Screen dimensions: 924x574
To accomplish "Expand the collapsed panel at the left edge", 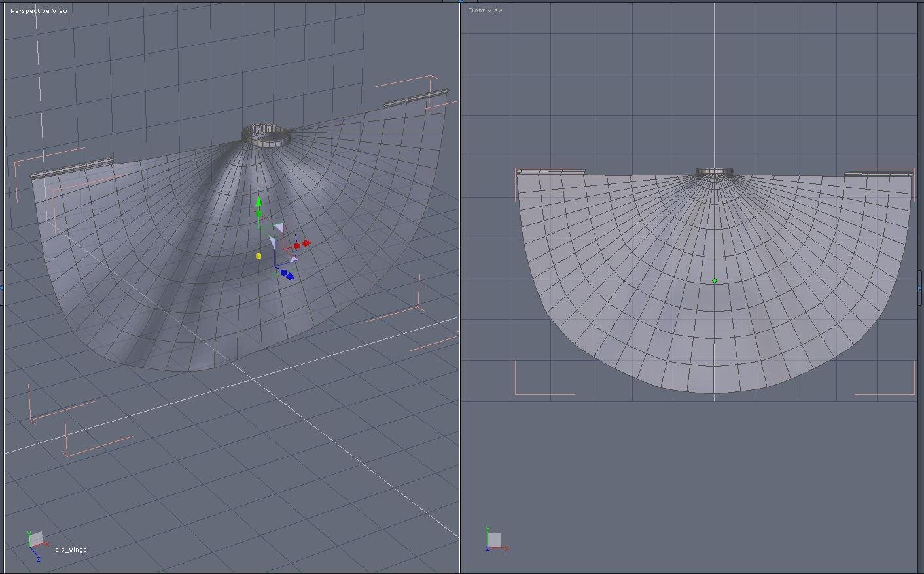I will point(2,287).
